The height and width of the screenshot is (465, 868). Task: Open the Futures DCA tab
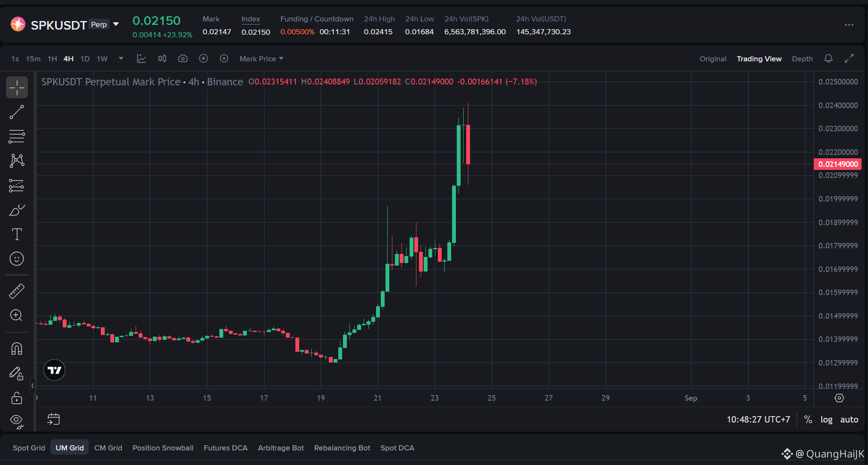pos(226,448)
